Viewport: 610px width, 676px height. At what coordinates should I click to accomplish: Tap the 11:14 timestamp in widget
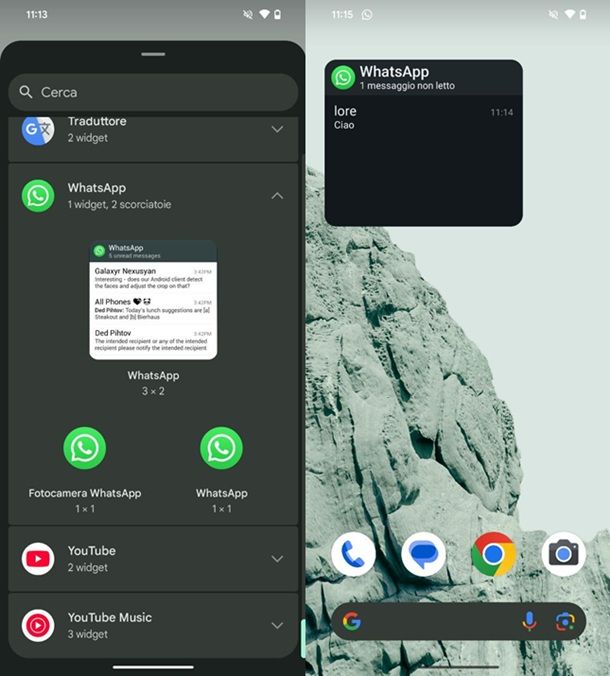point(501,113)
